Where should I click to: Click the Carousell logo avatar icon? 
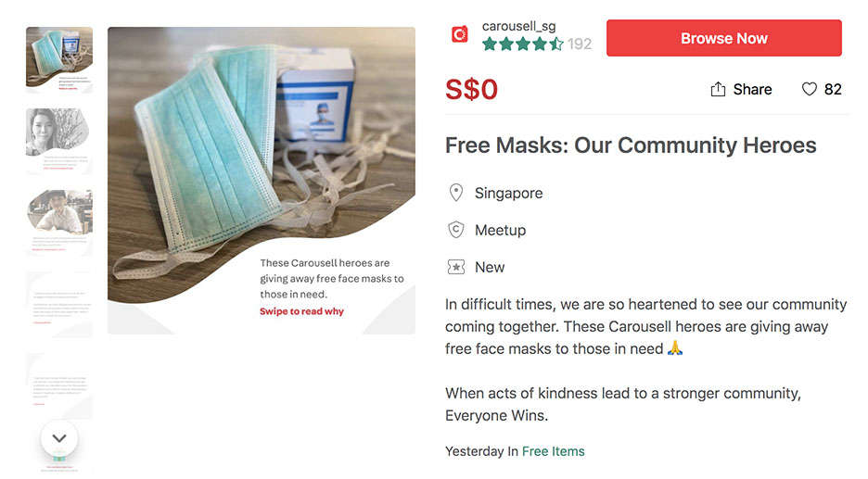[x=460, y=35]
